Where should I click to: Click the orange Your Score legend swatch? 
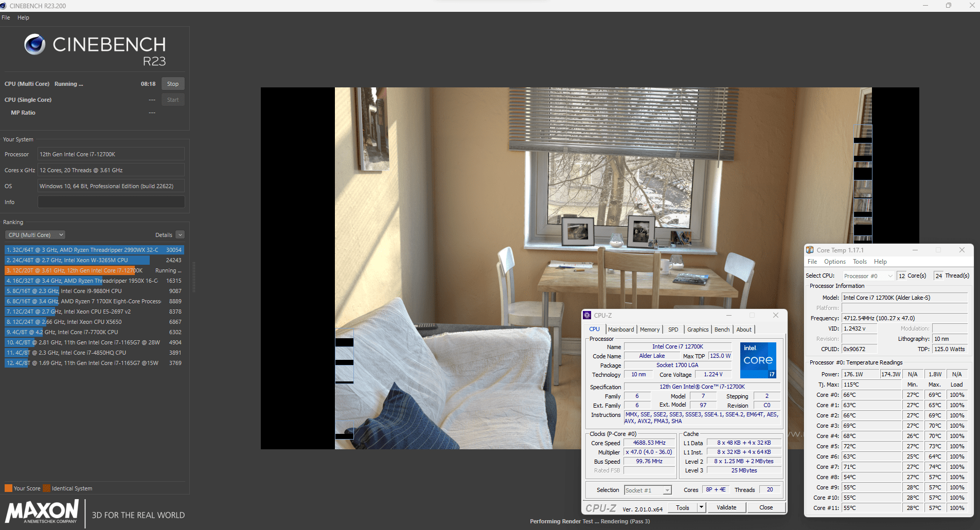(8, 488)
